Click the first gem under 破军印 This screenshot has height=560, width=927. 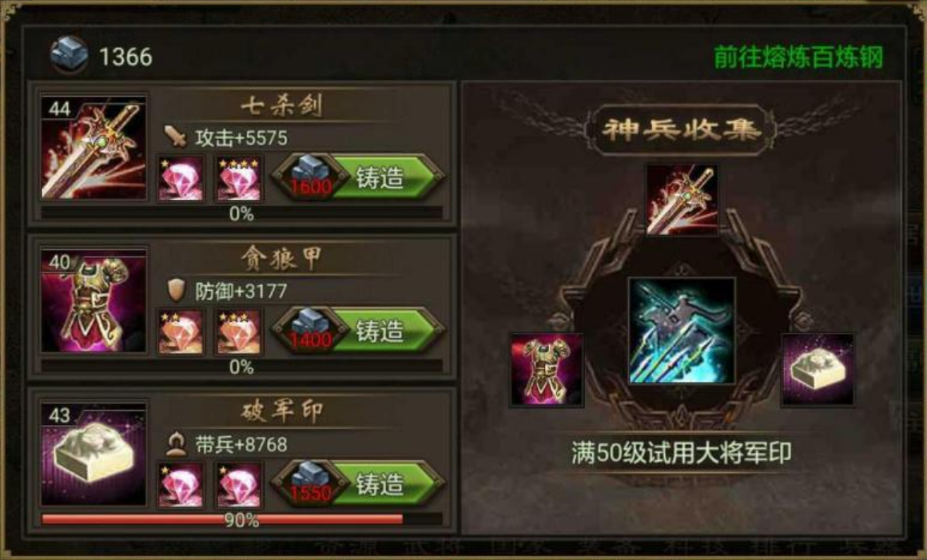(x=181, y=486)
